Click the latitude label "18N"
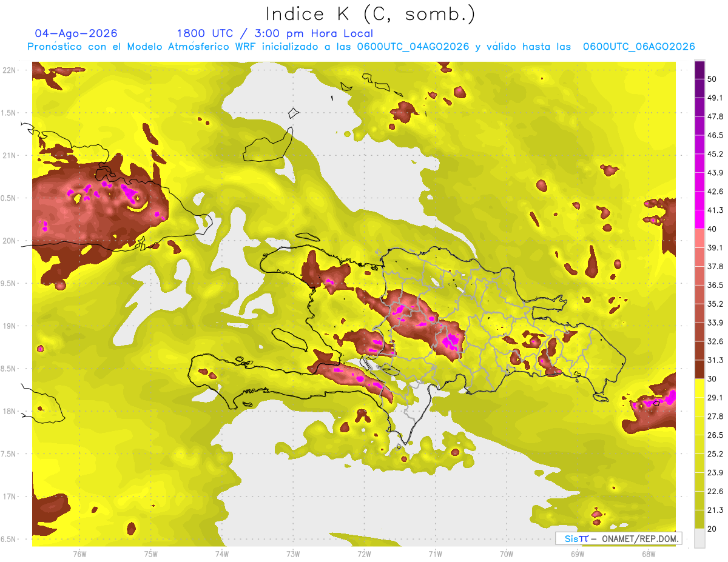This screenshot has height=562, width=728. point(9,412)
